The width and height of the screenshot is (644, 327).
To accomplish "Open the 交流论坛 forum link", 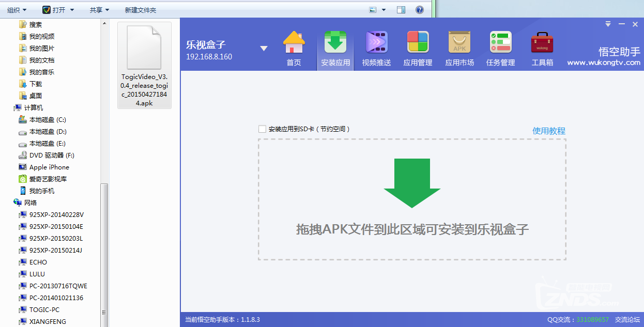I will [x=627, y=320].
